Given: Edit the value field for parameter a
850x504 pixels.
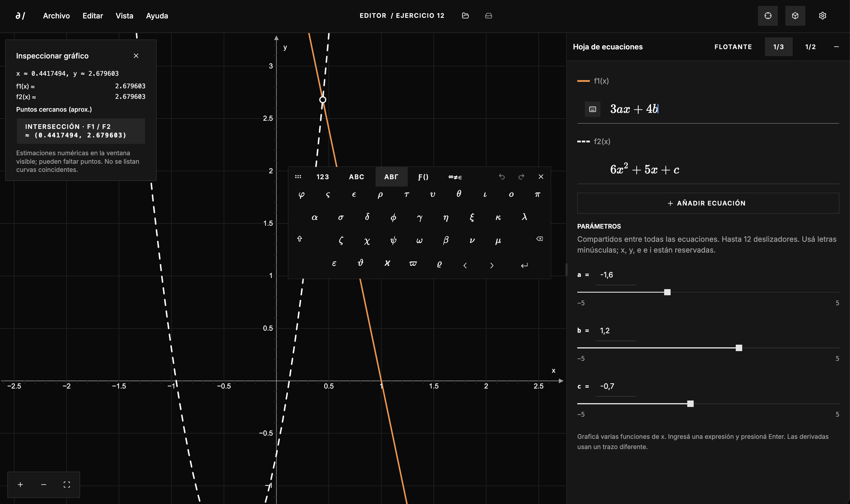Looking at the screenshot, I should click(x=616, y=275).
